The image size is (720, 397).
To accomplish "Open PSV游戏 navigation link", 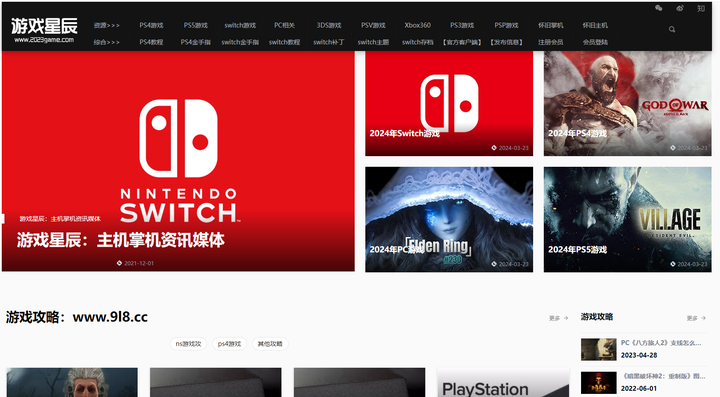I will coord(373,25).
